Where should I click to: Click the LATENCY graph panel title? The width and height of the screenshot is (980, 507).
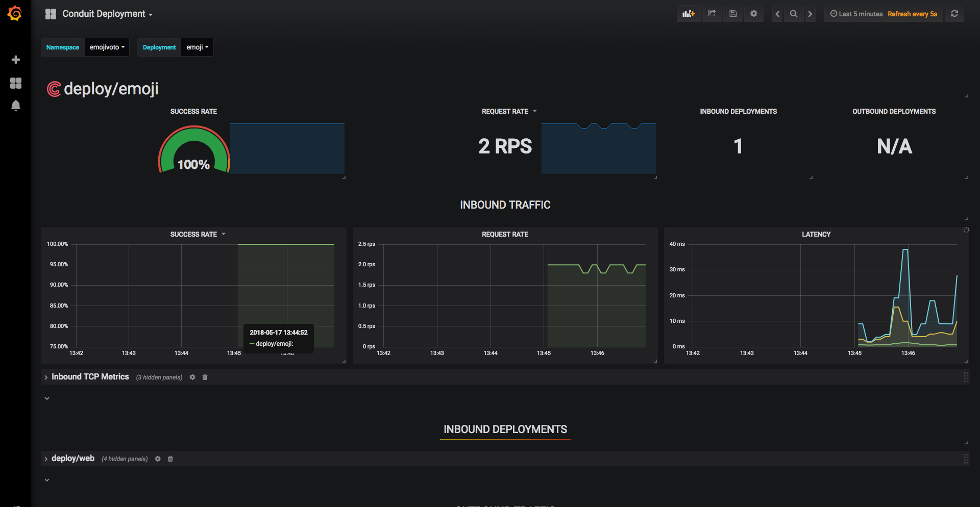pos(816,234)
